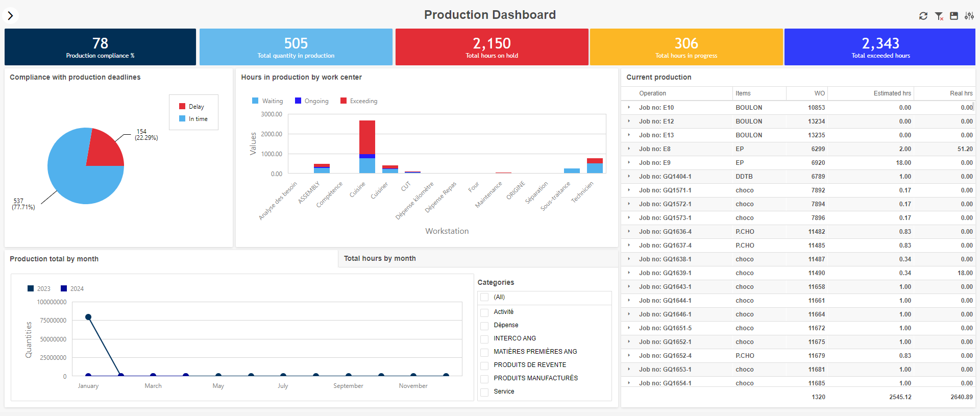Sort by the Items column header
This screenshot has width=980, height=416.
(x=759, y=93)
